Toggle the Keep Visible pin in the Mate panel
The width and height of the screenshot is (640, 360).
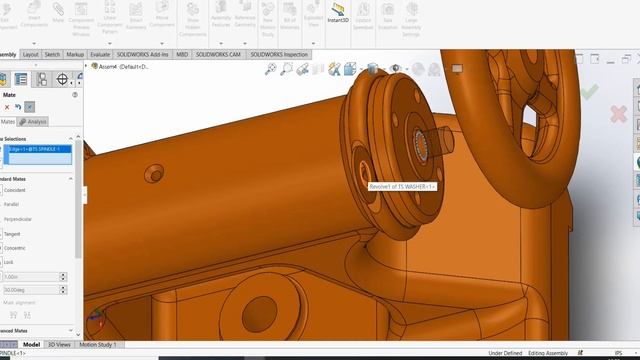pos(29,107)
